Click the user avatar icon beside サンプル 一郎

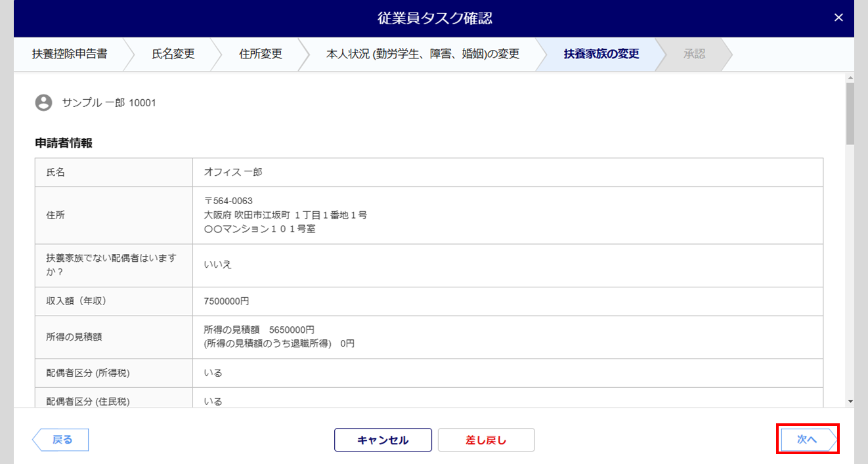[x=43, y=102]
